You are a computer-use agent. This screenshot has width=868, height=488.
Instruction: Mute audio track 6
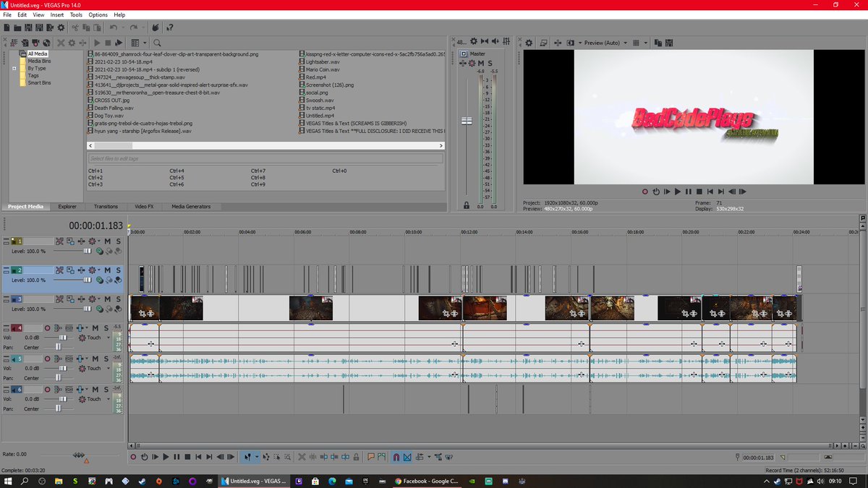(95, 389)
